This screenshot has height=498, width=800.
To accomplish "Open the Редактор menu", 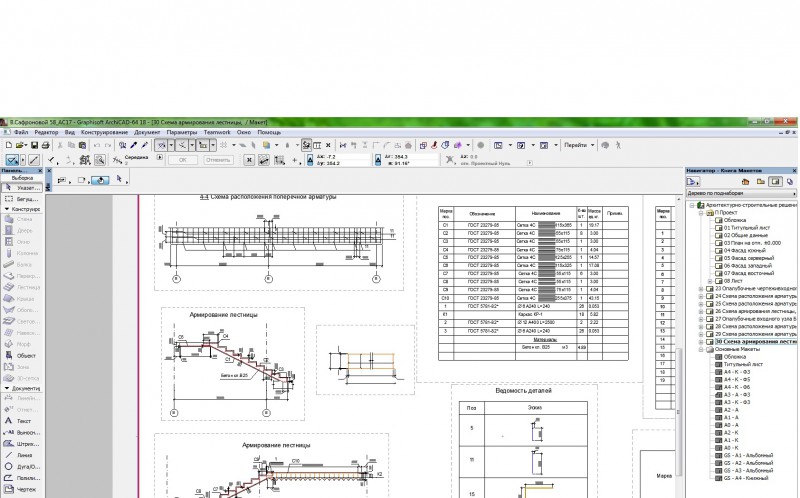I will point(46,133).
